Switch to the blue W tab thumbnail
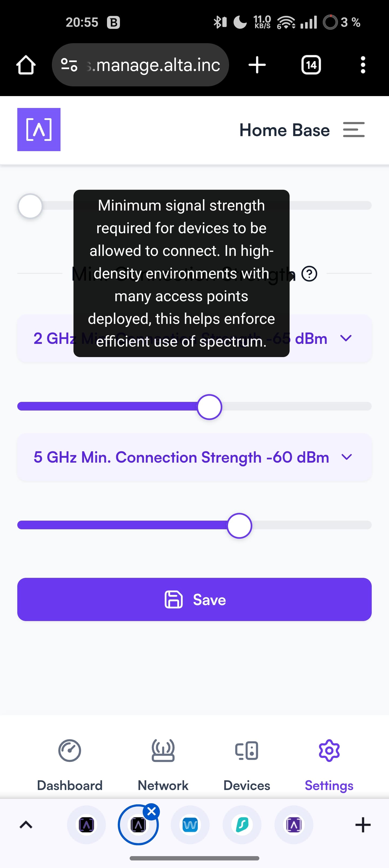389x868 pixels. coord(190,825)
